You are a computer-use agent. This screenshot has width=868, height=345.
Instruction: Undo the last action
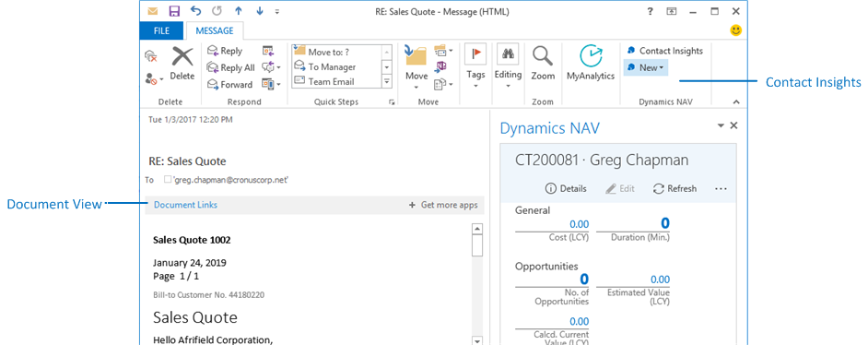click(195, 11)
